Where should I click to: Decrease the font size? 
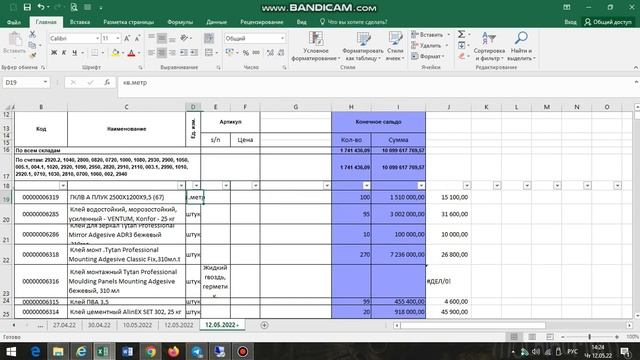[137, 38]
